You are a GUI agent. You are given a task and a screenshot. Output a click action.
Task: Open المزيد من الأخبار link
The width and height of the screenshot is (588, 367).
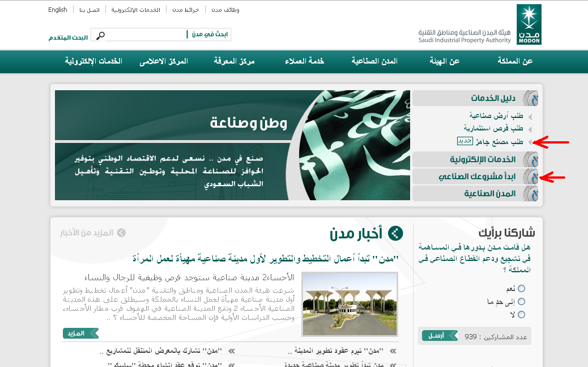87,233
